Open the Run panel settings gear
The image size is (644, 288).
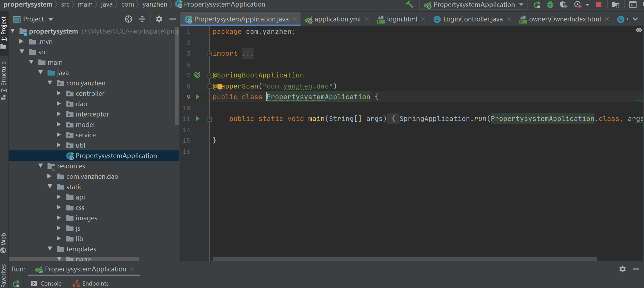pyautogui.click(x=623, y=269)
